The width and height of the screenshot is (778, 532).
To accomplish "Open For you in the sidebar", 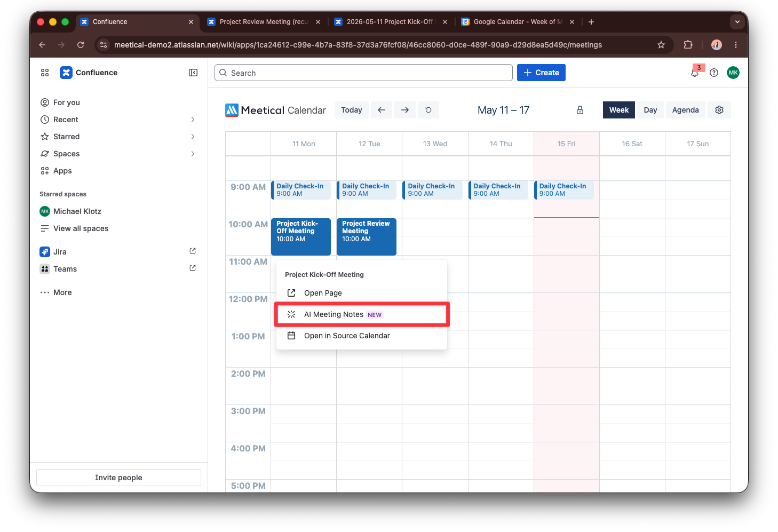I will [x=66, y=102].
